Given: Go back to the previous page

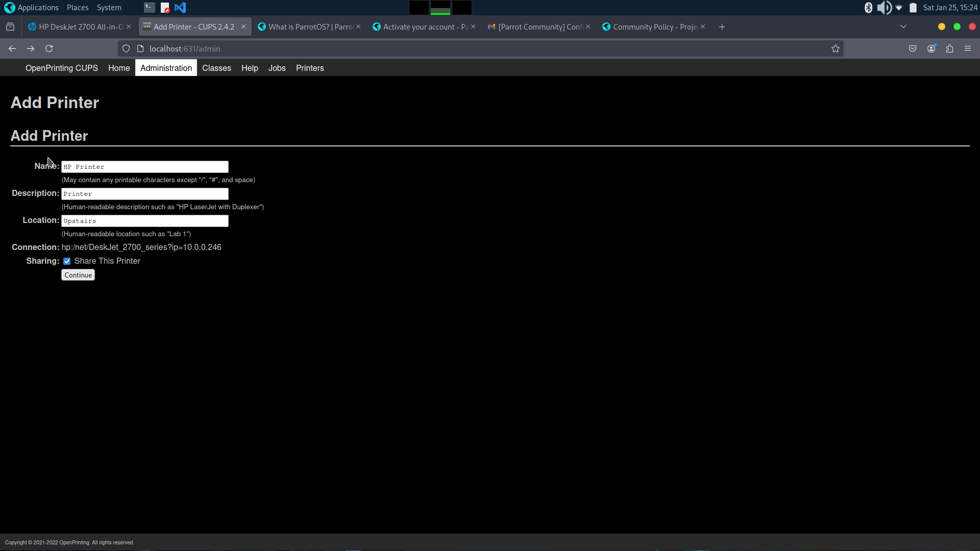Looking at the screenshot, I should [x=12, y=49].
